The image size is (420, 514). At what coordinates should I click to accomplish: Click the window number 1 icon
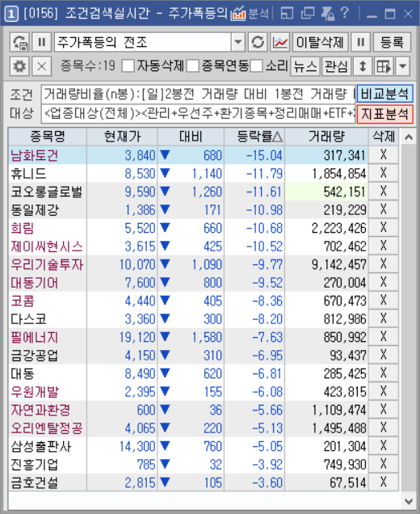coord(11,14)
